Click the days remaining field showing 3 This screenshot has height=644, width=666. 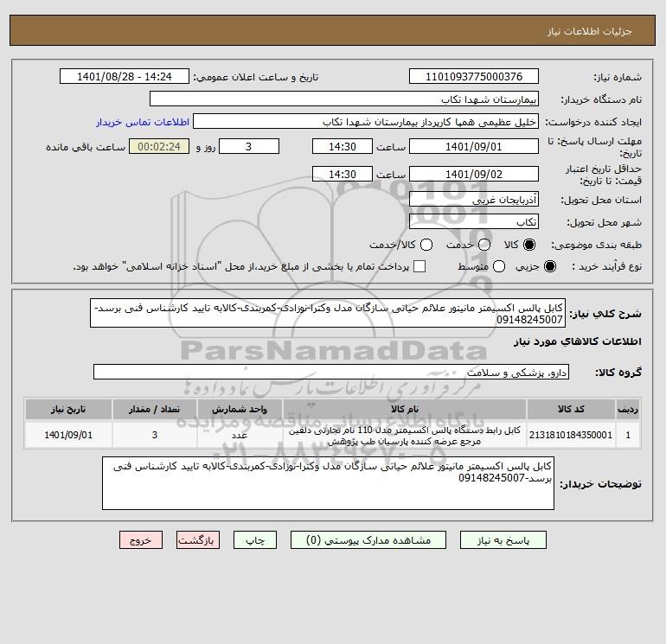pos(249,146)
